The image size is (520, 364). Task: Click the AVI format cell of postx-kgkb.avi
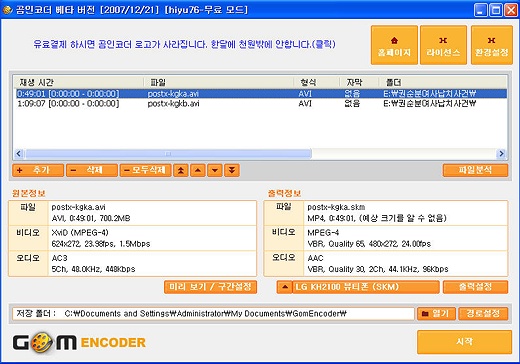[x=305, y=104]
